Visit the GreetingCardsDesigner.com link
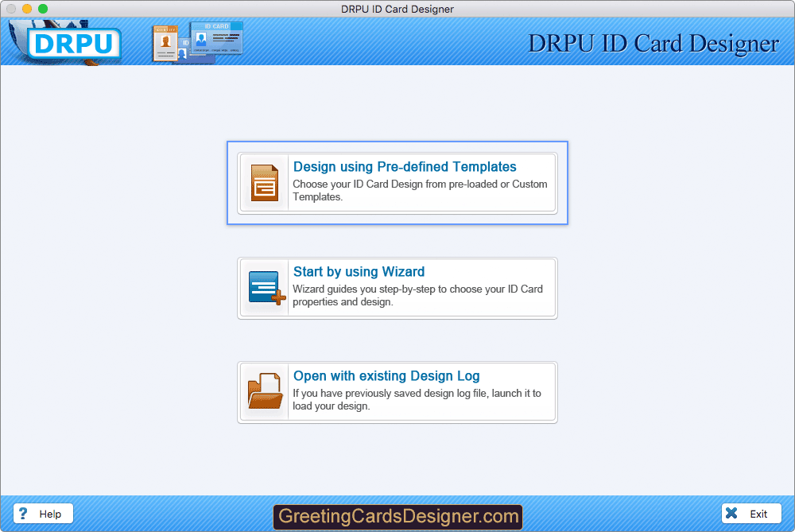Viewport: 795px width, 532px height. tap(398, 517)
